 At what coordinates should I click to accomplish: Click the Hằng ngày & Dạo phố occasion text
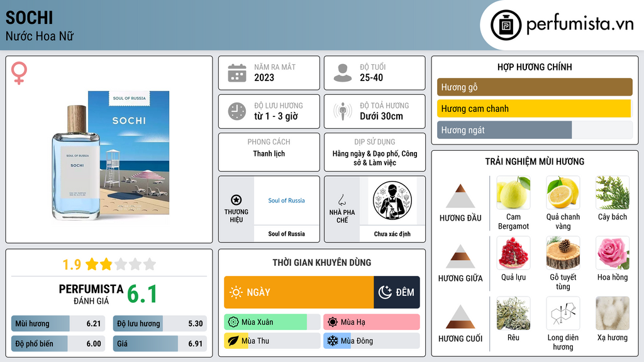coord(375,158)
